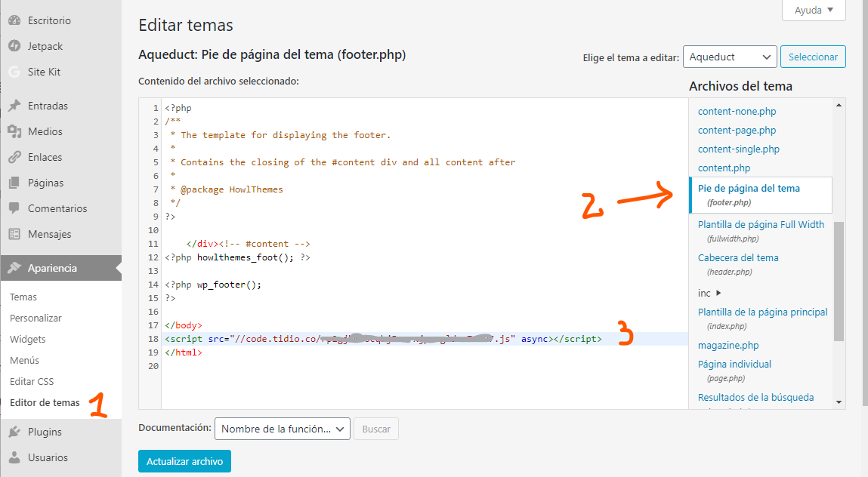This screenshot has width=868, height=477.
Task: Open the Aqueduct theme selection dropdown
Action: pyautogui.click(x=730, y=57)
